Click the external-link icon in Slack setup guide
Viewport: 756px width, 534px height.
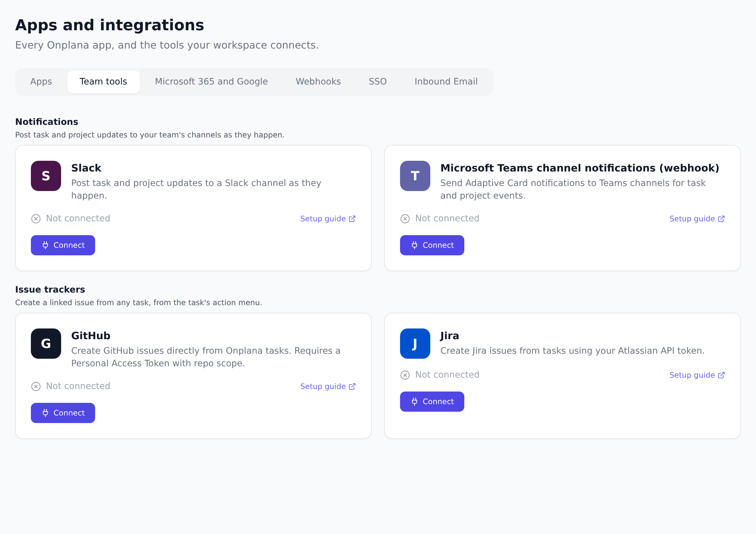[352, 219]
